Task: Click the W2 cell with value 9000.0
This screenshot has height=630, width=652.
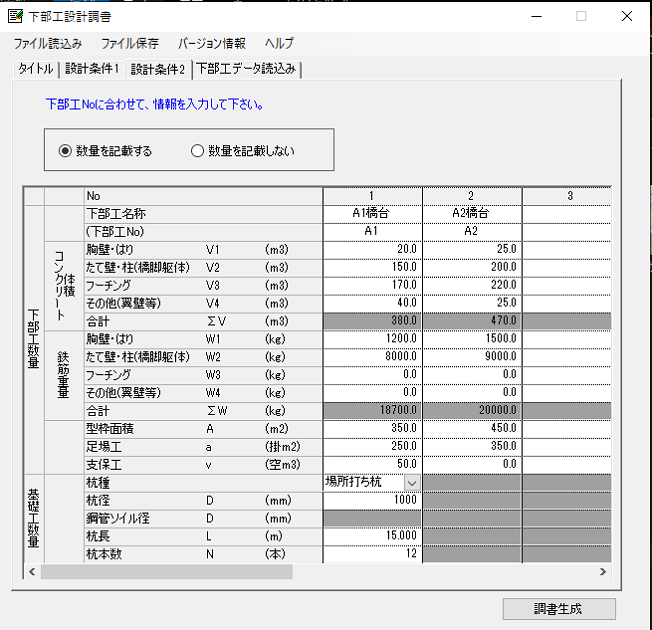Action: tap(472, 357)
